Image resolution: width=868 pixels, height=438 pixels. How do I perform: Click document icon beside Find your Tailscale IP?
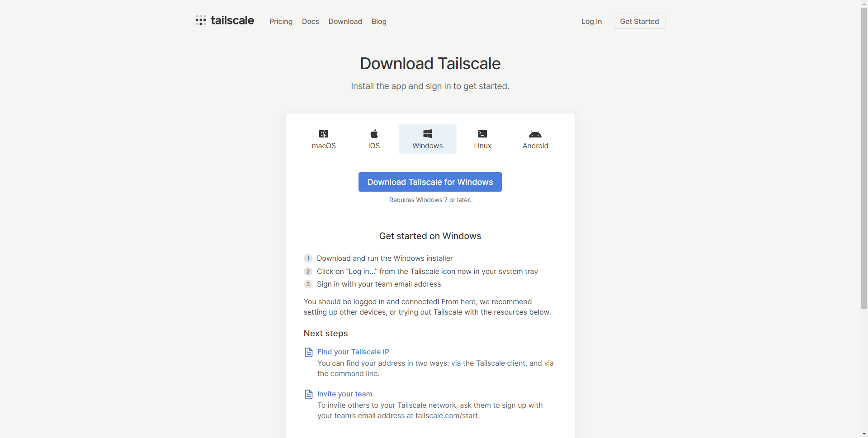click(x=309, y=352)
